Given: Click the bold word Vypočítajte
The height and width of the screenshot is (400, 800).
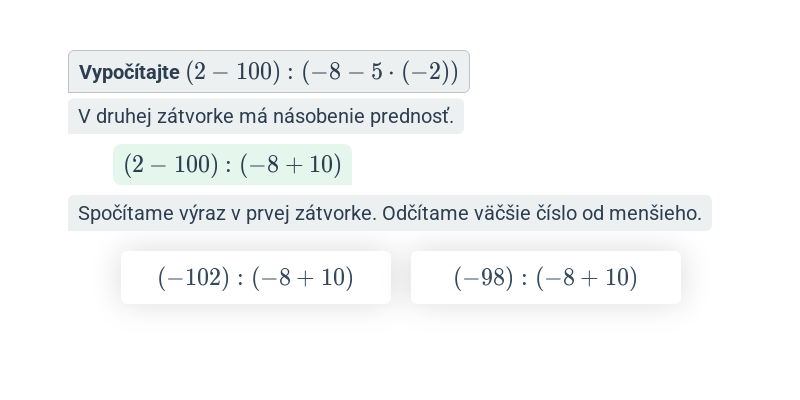Looking at the screenshot, I should pyautogui.click(x=129, y=72).
